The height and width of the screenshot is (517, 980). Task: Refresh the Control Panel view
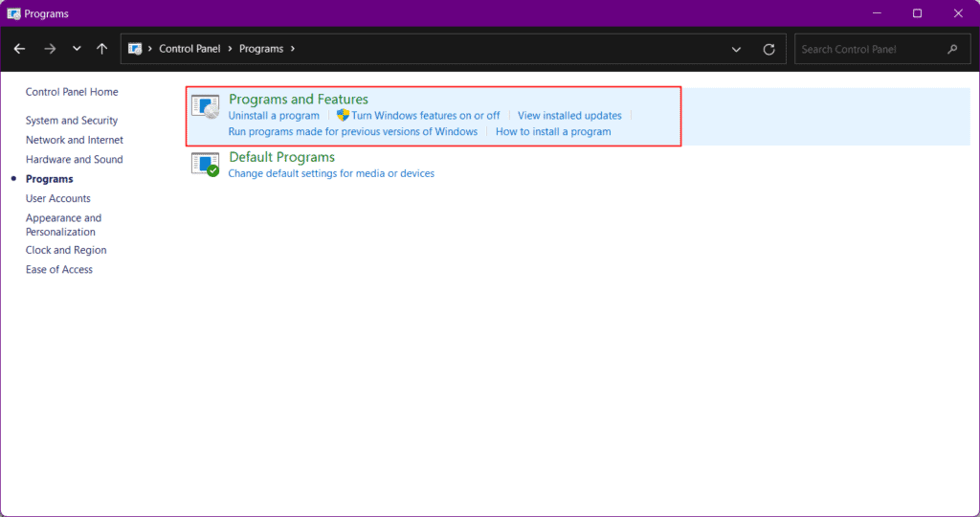(x=768, y=49)
